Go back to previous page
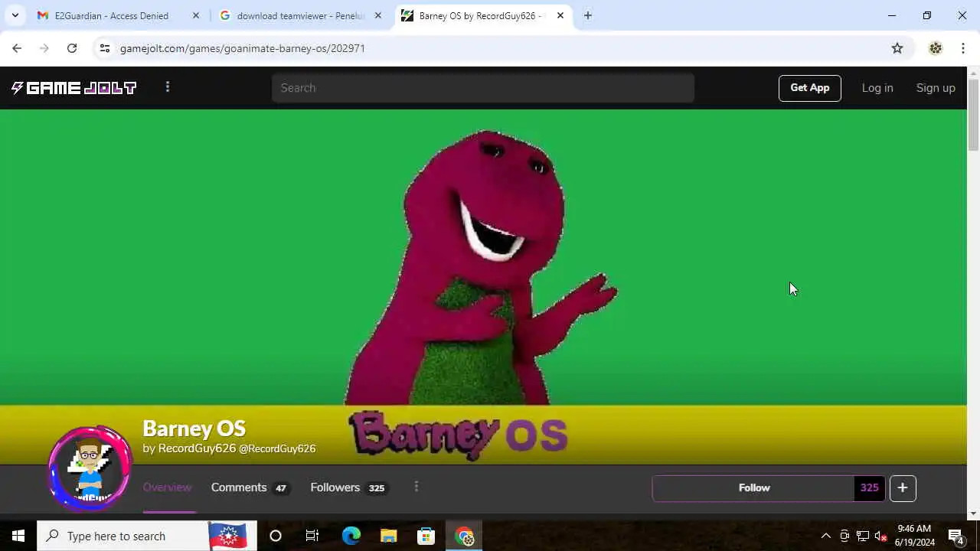The image size is (980, 551). (17, 48)
